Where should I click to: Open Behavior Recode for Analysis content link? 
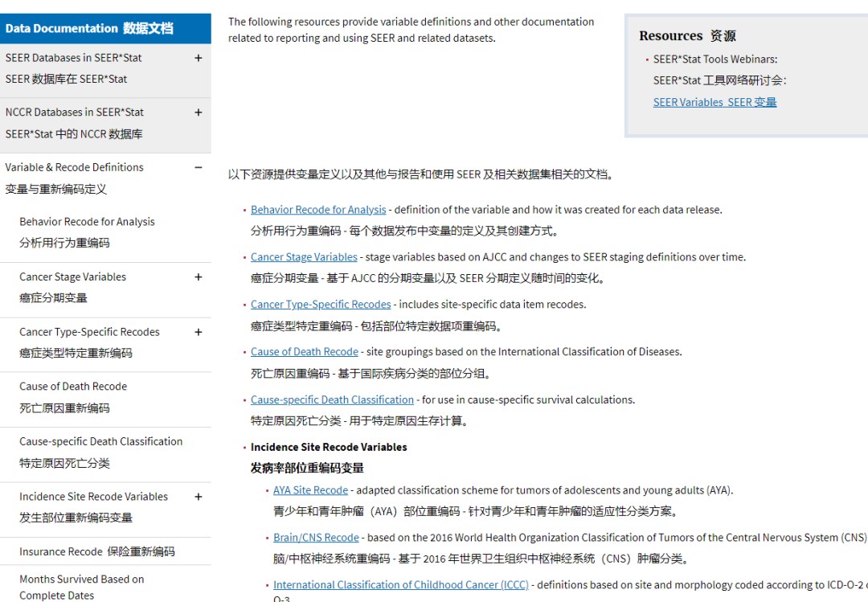pyautogui.click(x=318, y=210)
